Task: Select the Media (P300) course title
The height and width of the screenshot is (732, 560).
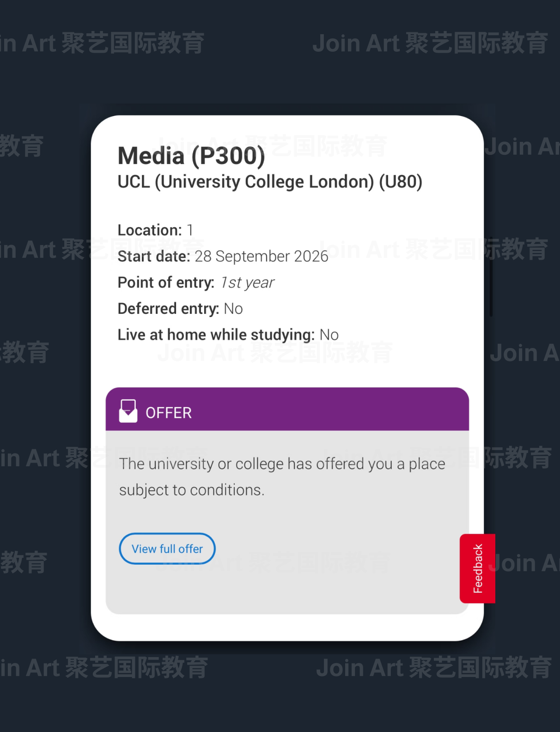Action: [x=191, y=156]
